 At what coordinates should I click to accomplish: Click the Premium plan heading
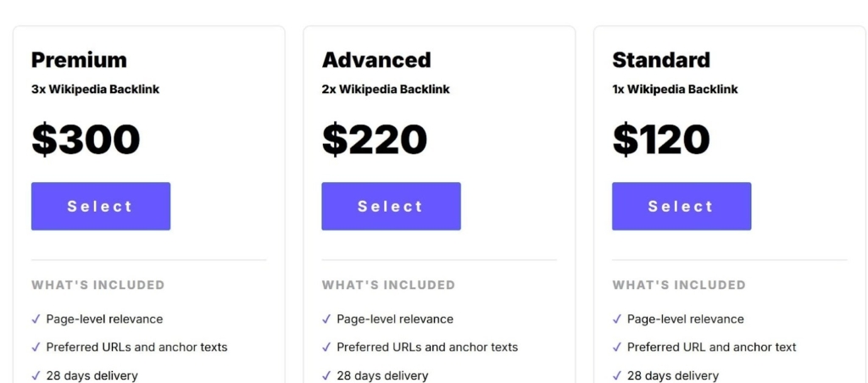click(79, 60)
